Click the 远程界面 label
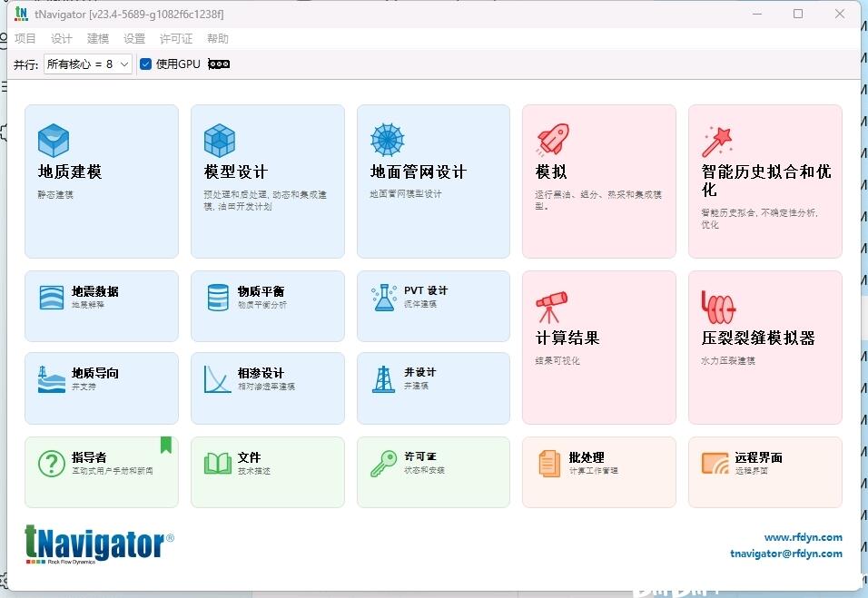 coord(758,457)
